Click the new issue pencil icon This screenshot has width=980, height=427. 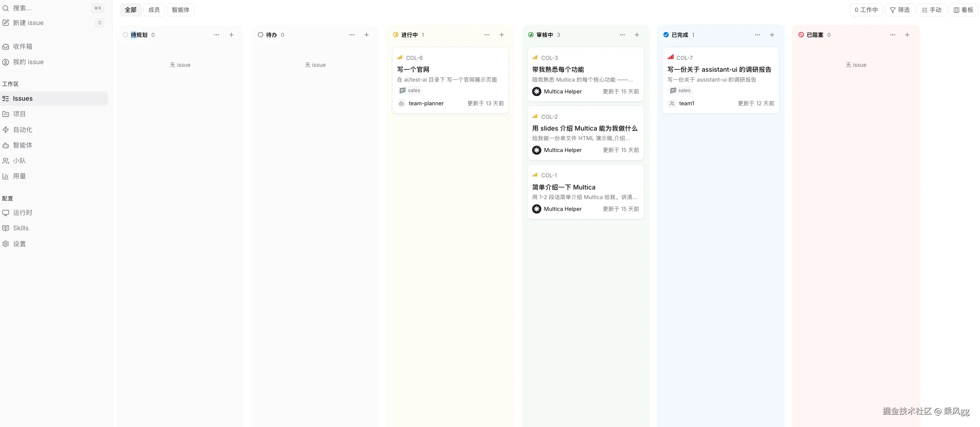click(x=6, y=23)
